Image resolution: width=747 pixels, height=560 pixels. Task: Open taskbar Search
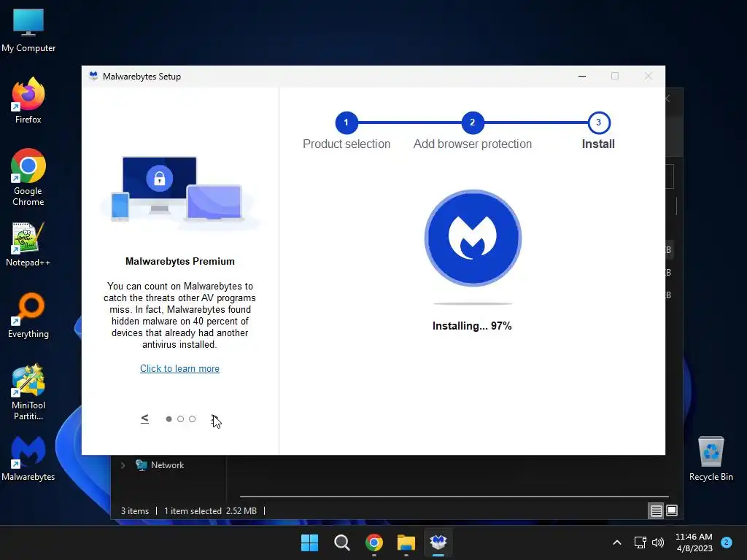coord(341,542)
